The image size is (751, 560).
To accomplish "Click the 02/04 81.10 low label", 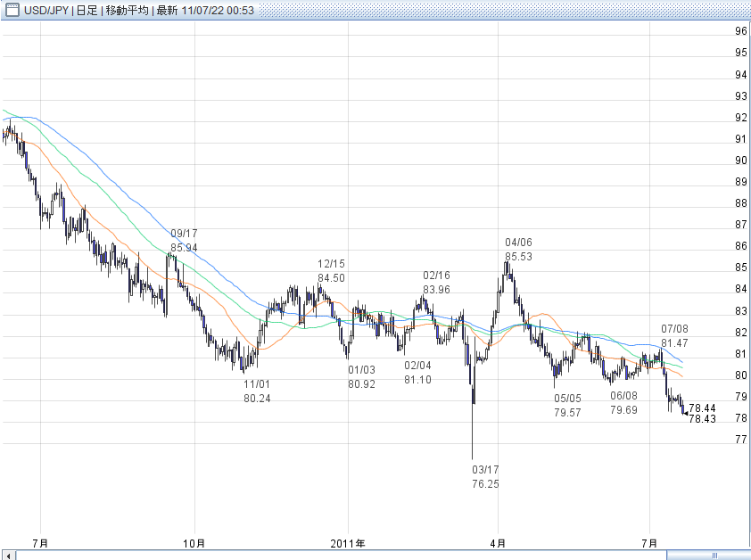I will tap(417, 373).
